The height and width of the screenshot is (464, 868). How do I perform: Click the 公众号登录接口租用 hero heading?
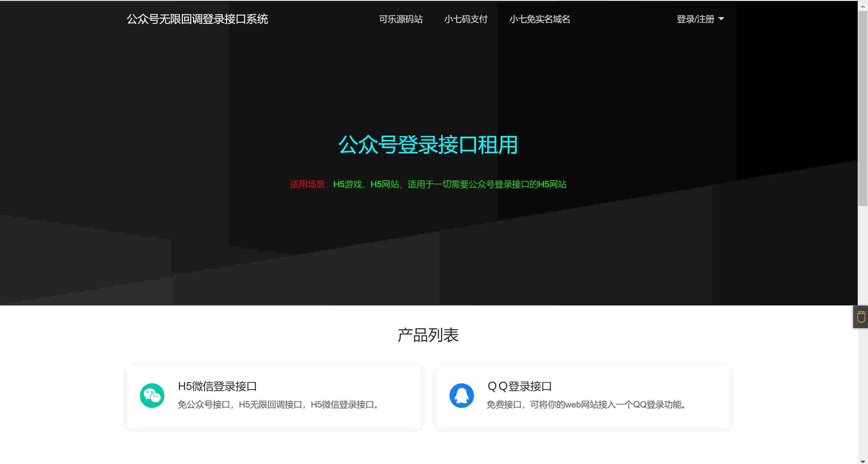click(x=428, y=145)
